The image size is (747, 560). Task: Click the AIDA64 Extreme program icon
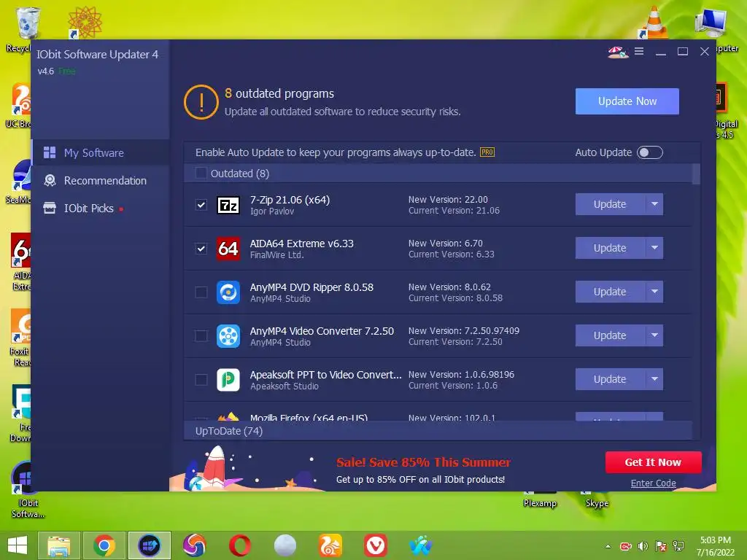click(228, 249)
